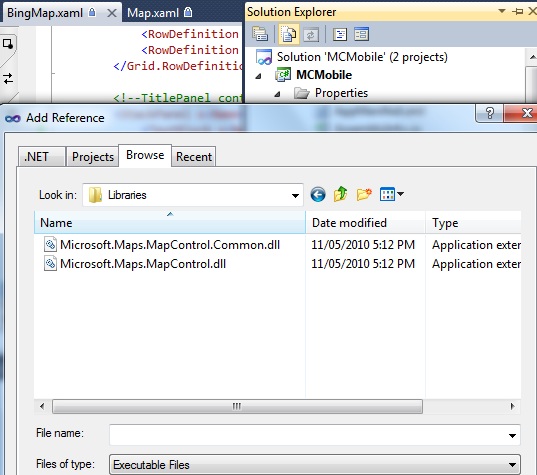The width and height of the screenshot is (537, 475).
Task: Click the designer icon in editor margin
Action: (8, 44)
